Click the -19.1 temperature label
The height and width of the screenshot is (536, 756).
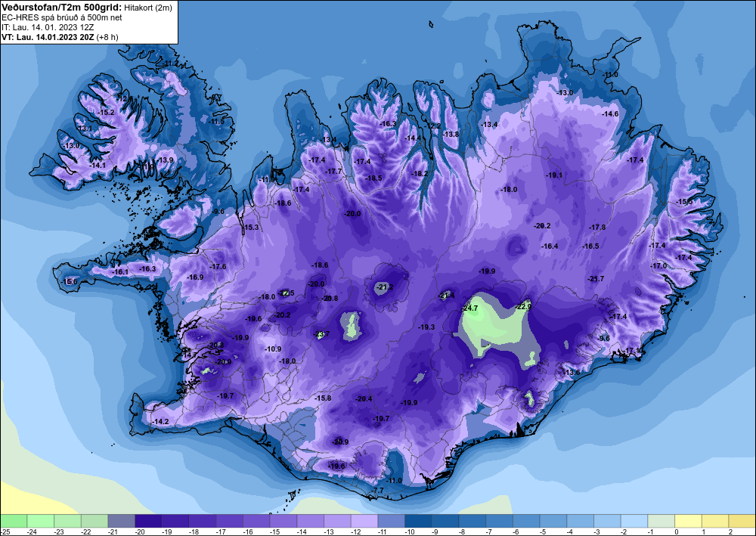click(554, 175)
